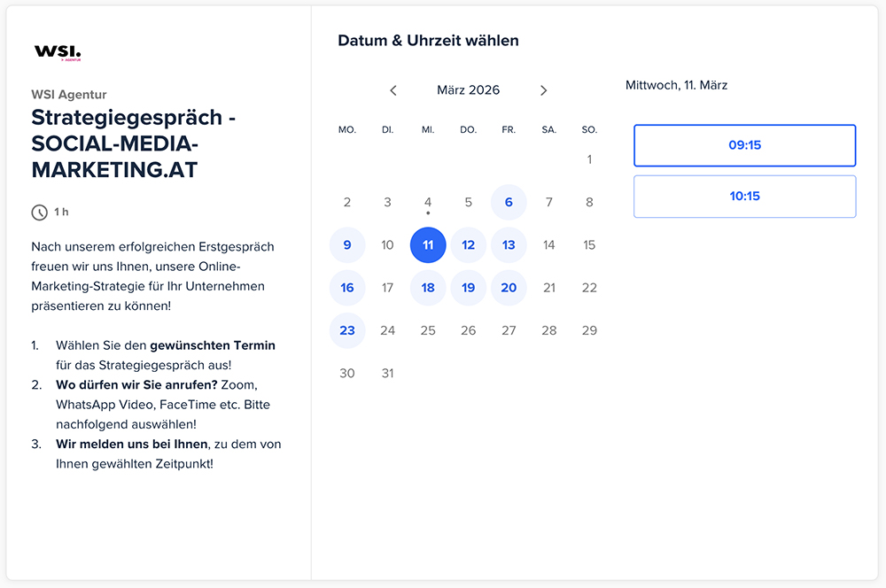Click the date 15
The width and height of the screenshot is (886, 588).
[x=589, y=245]
